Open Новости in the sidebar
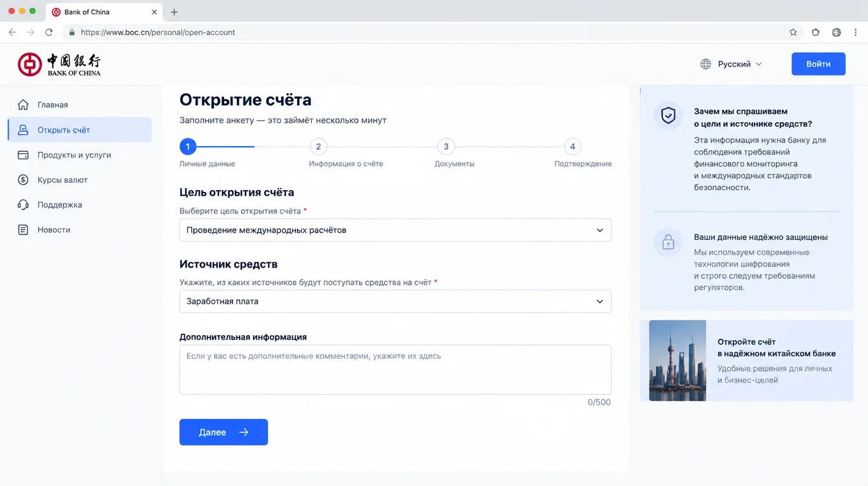 [x=79, y=229]
